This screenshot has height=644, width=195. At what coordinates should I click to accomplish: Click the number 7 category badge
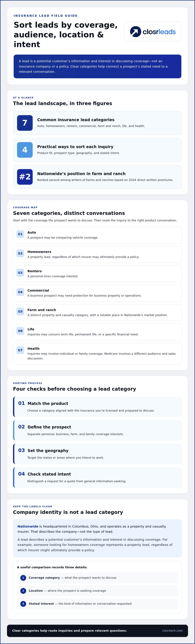(25, 123)
